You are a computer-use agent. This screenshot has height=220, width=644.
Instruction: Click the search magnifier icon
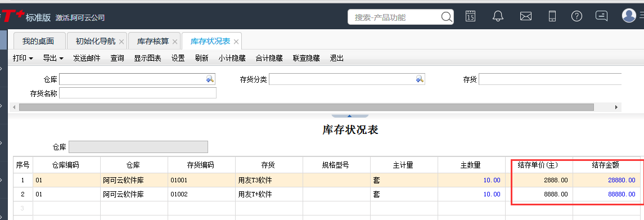pos(447,17)
